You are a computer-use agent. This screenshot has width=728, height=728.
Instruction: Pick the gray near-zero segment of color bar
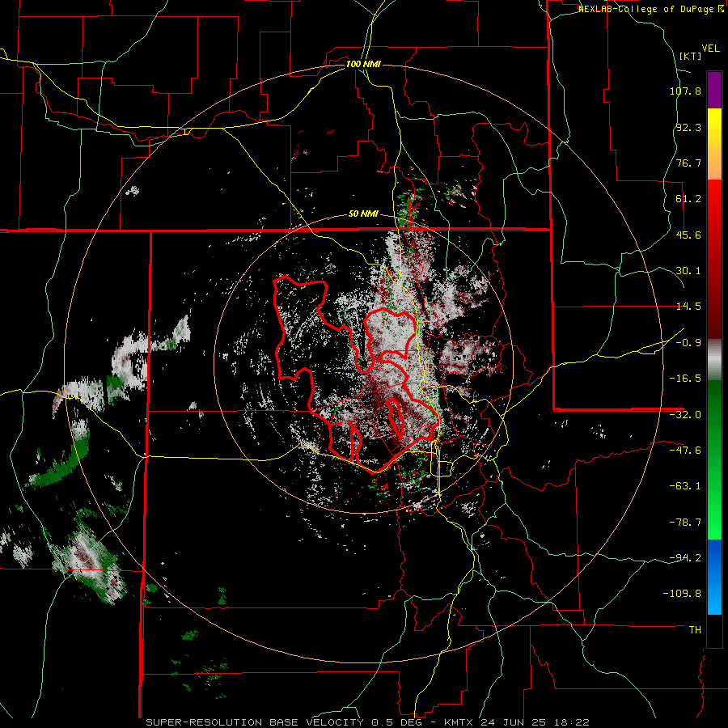[714, 360]
